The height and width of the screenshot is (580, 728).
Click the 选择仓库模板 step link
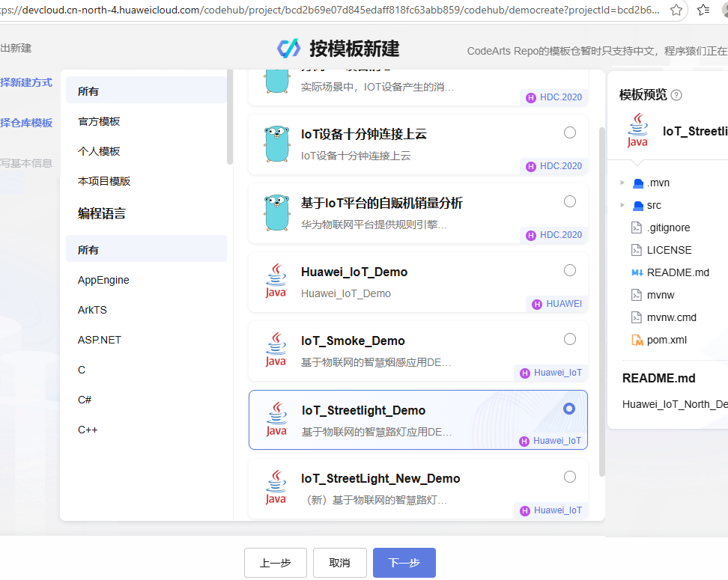click(x=26, y=123)
